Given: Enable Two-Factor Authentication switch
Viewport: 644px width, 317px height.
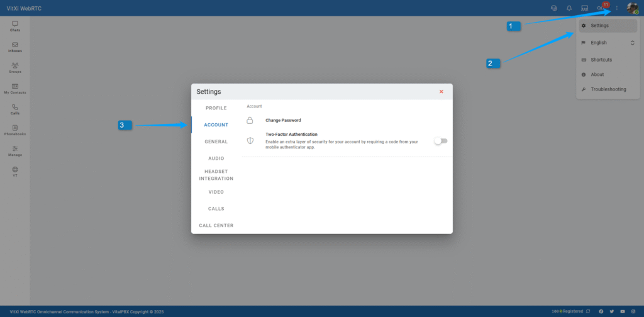Looking at the screenshot, I should [441, 141].
